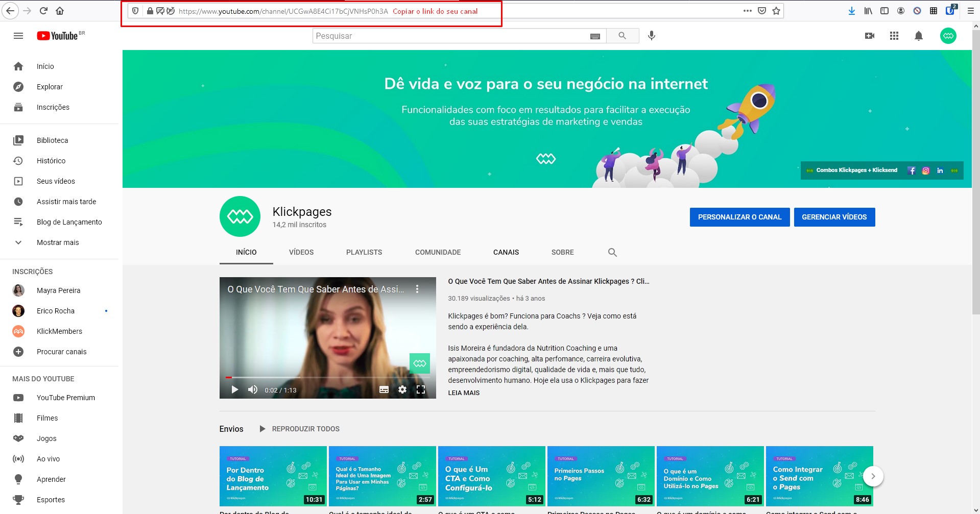
Task: Switch to the COMUNIDADE tab
Action: 438,252
